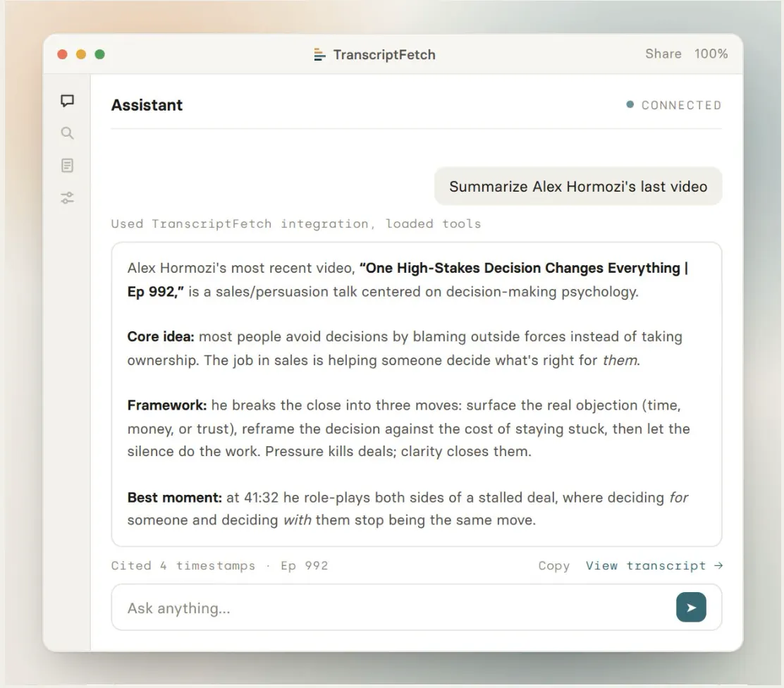
Task: Maximize the window with green button
Action: pyautogui.click(x=100, y=54)
